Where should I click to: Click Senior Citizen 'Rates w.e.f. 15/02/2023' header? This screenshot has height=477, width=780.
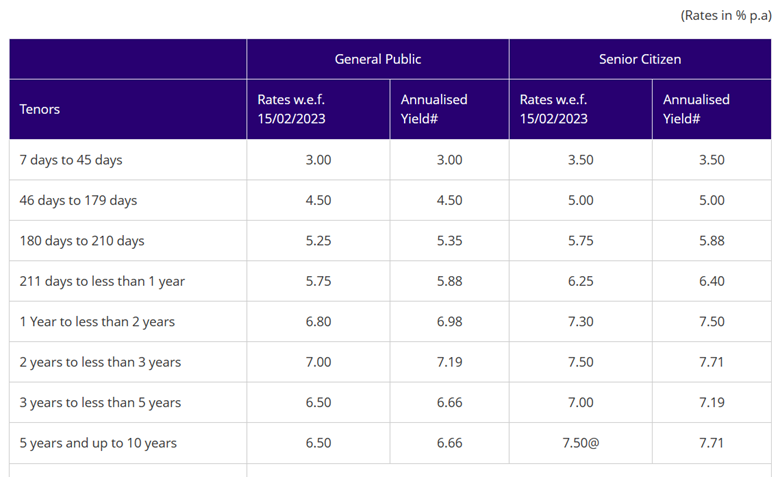pos(555,109)
